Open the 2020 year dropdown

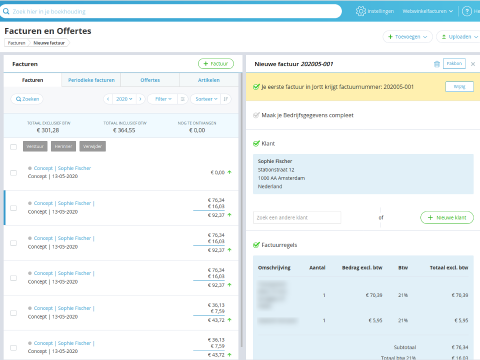124,99
